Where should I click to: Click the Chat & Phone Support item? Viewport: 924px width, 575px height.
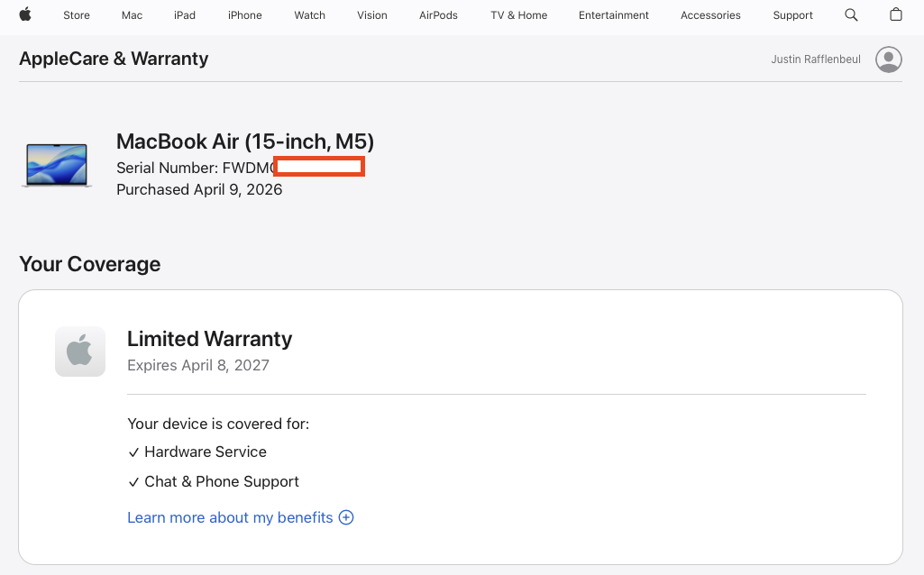pos(214,482)
